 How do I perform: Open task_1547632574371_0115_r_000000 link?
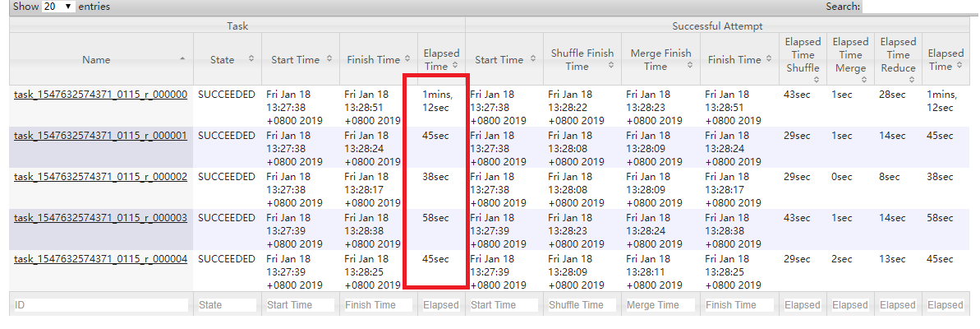click(100, 95)
